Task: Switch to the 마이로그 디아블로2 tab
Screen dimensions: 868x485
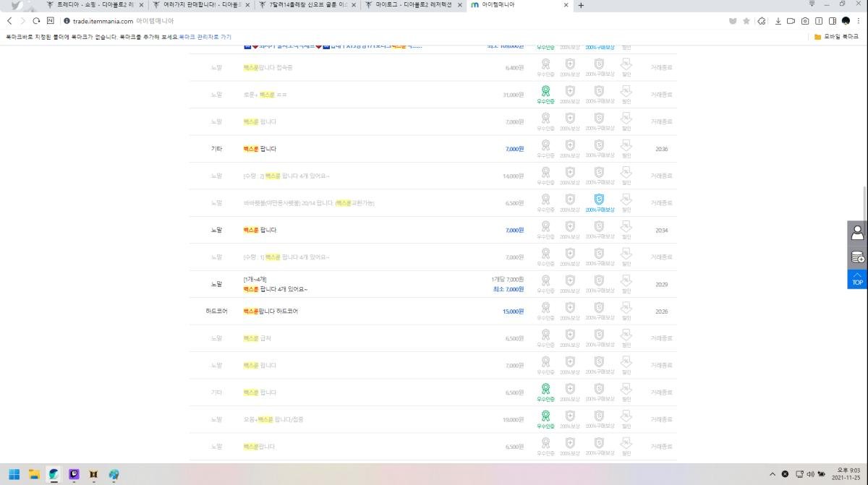Action: click(x=412, y=5)
